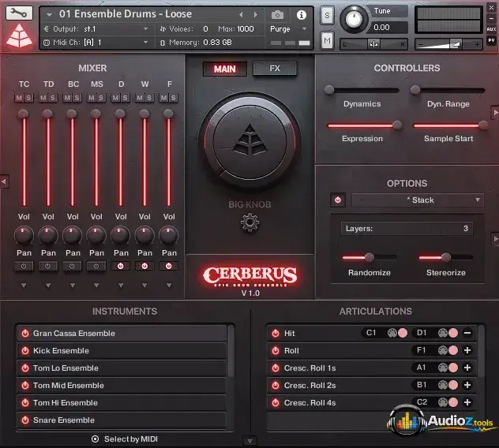
Task: Add key to Cresc. Roll 2s plus icon
Action: coord(467,385)
